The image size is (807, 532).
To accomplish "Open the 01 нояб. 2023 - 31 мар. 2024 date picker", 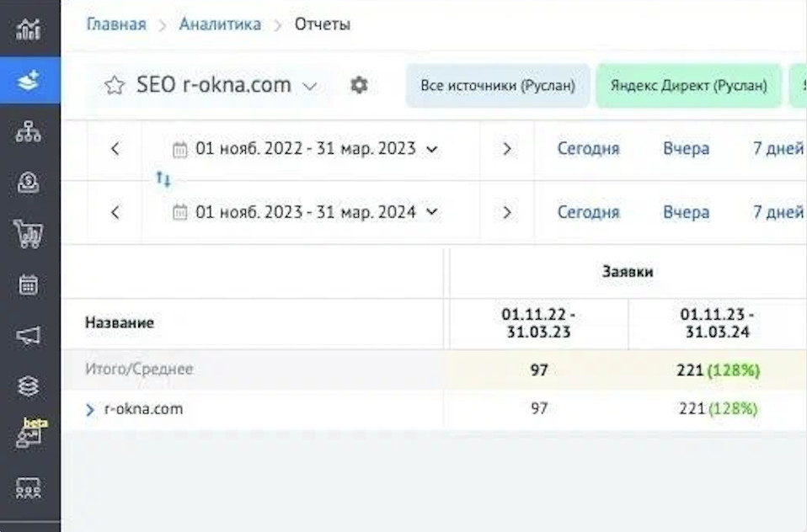I will point(306,212).
